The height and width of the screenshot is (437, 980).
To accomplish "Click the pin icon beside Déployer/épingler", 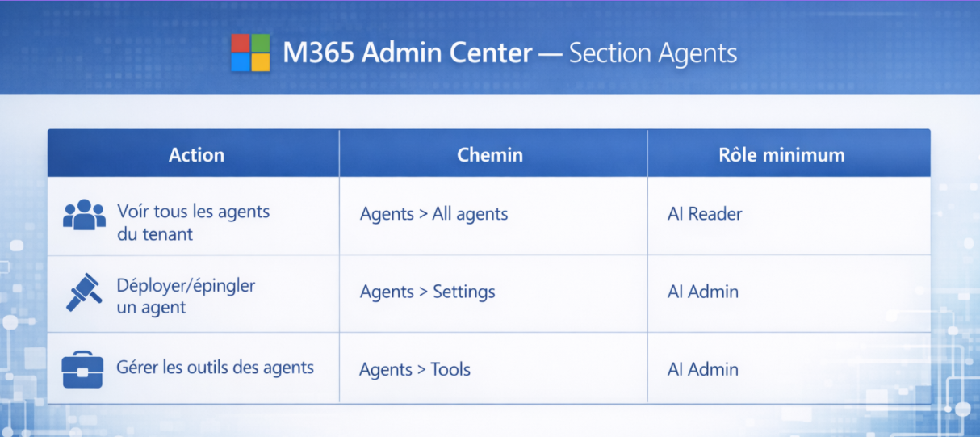I will tap(83, 292).
